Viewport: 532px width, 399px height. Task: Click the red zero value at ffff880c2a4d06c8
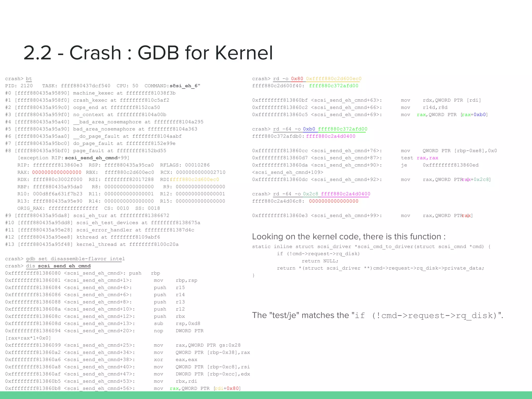[334, 201]
